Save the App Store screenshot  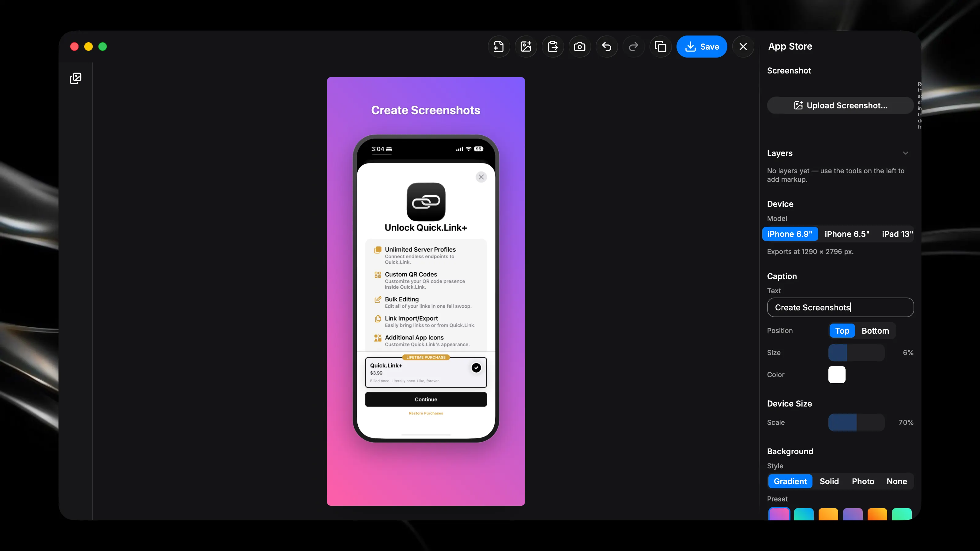click(x=702, y=47)
